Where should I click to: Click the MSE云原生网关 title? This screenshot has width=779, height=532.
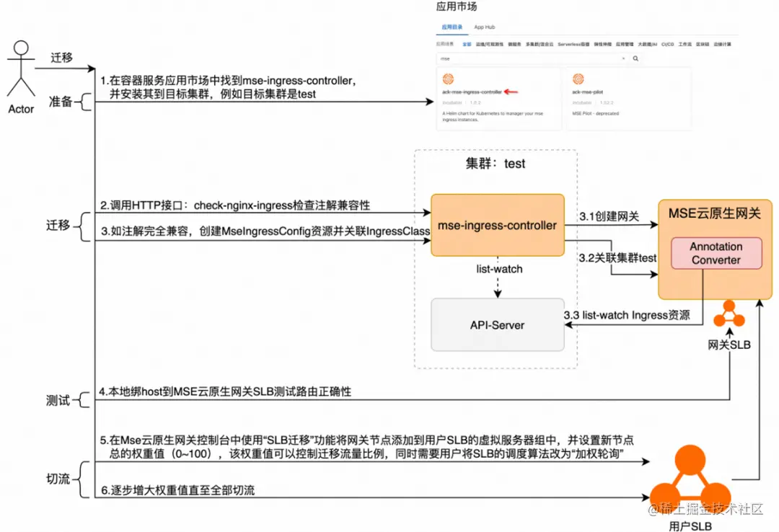(714, 213)
